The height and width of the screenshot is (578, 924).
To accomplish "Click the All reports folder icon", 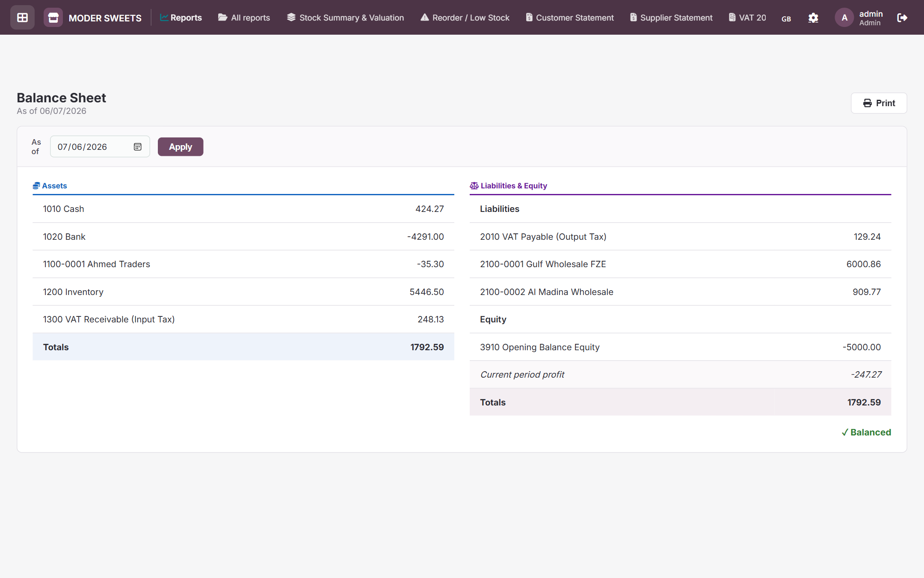I will [222, 18].
